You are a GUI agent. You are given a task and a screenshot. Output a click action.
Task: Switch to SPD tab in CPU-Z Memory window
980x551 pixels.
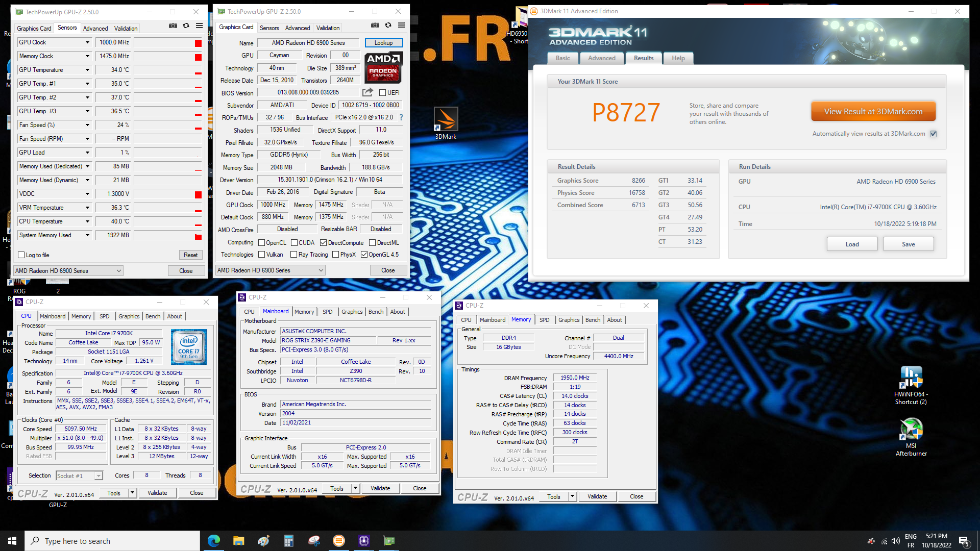pyautogui.click(x=545, y=320)
